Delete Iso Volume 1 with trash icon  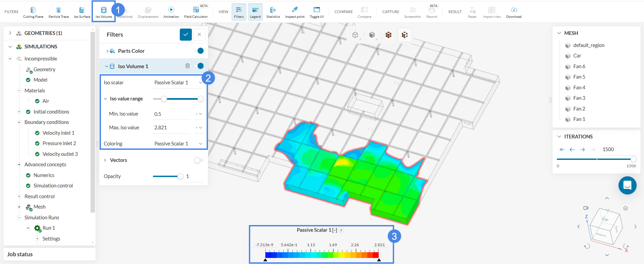(187, 66)
